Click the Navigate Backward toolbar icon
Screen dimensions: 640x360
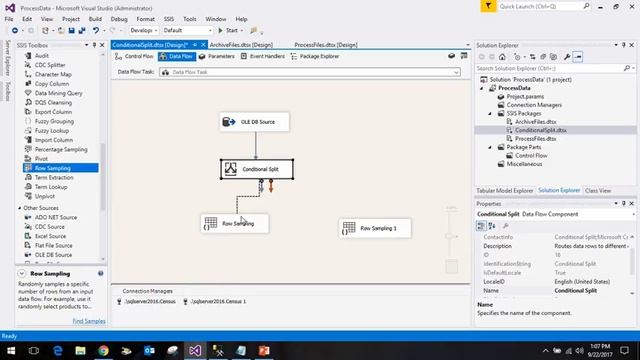coord(15,30)
